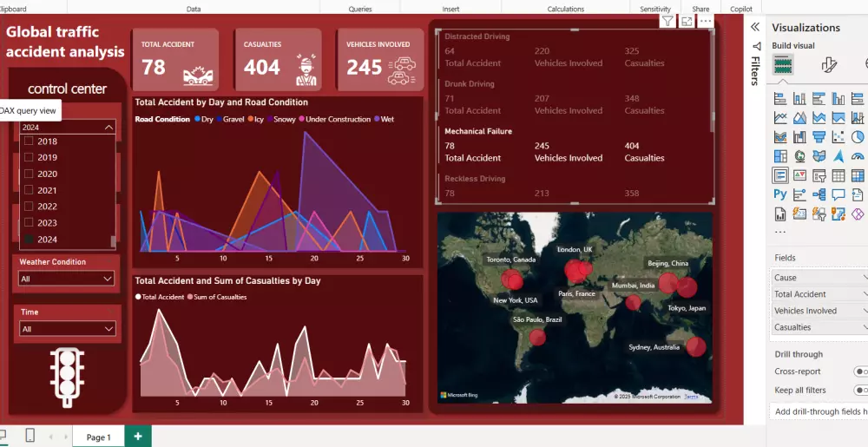This screenshot has height=447, width=868.
Task: Select the globe map visual
Action: 799,156
